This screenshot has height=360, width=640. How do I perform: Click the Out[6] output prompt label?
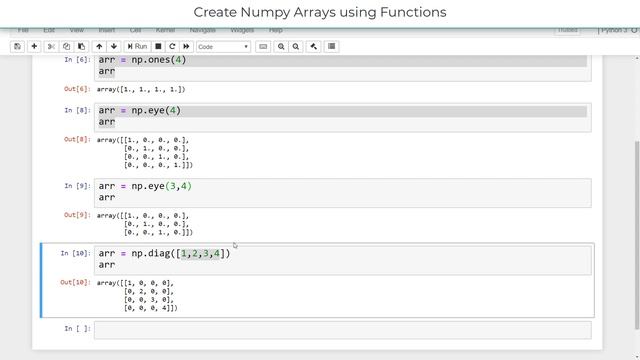pos(77,89)
